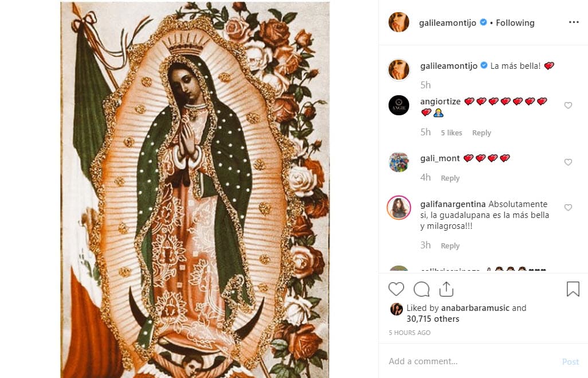Image resolution: width=588 pixels, height=378 pixels.
Task: Like gali_mont's comment with the heart toggle
Action: point(568,162)
